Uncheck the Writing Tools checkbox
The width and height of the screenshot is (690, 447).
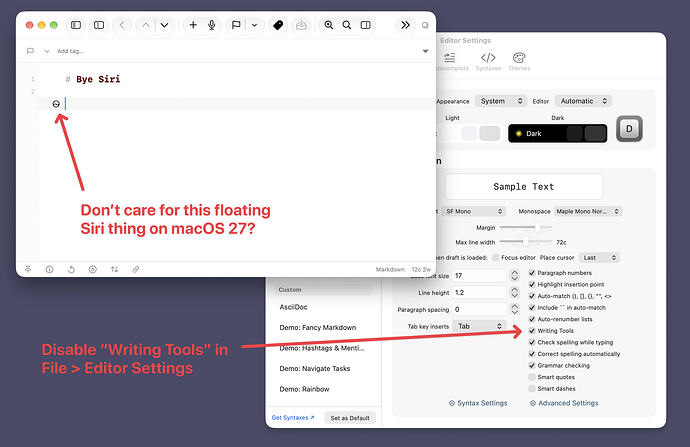click(x=532, y=330)
